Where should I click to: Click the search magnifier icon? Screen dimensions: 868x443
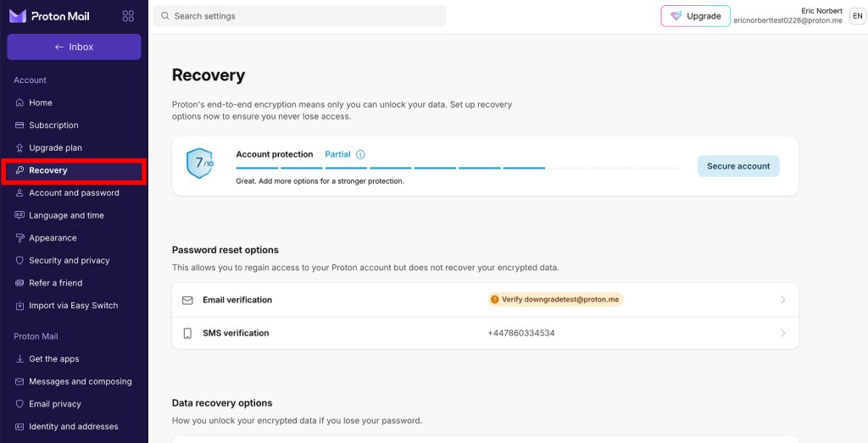(165, 16)
